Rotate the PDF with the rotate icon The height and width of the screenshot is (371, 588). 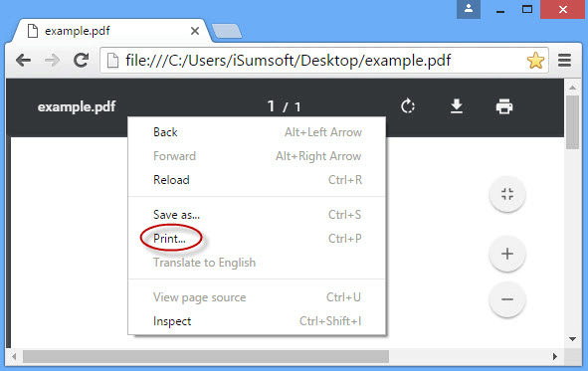point(408,106)
